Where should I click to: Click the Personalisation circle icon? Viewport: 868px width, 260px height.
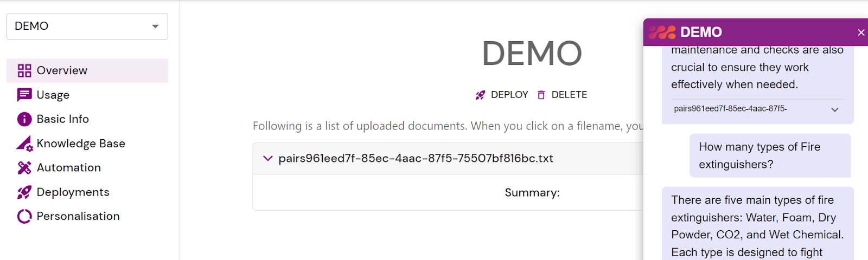[24, 216]
